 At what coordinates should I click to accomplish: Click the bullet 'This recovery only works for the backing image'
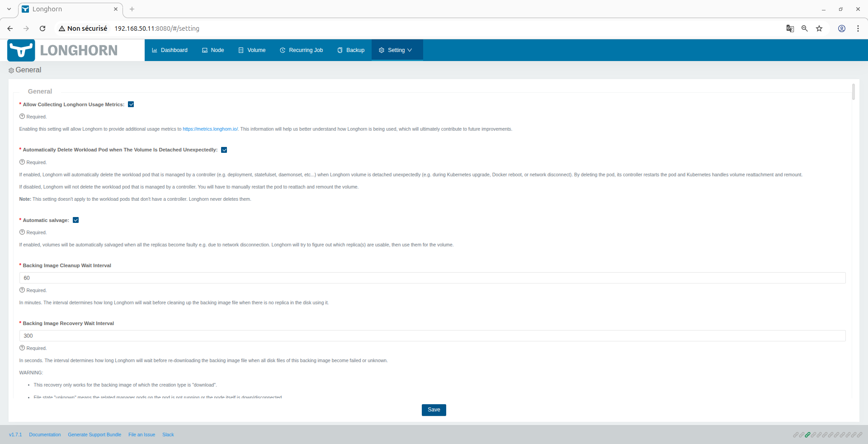[x=125, y=385]
